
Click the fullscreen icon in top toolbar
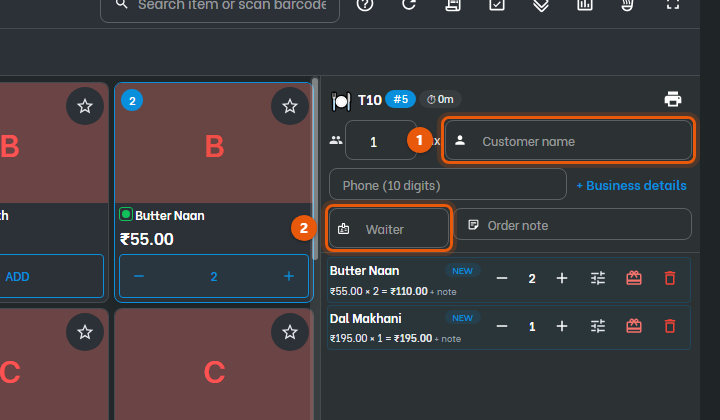(x=673, y=4)
